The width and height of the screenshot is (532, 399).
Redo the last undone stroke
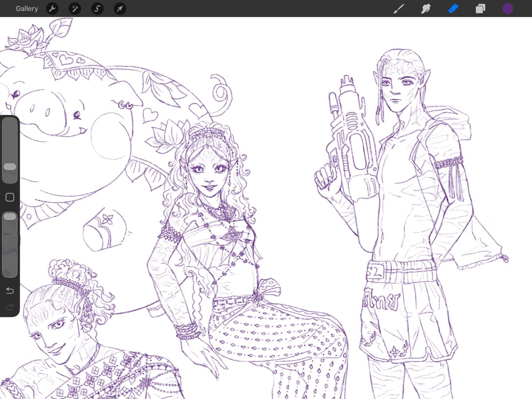10,307
